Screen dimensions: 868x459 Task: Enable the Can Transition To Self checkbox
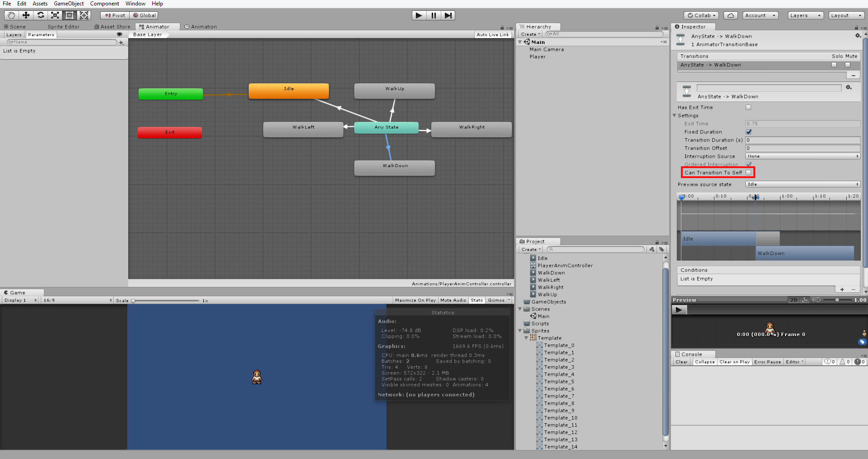coord(748,172)
